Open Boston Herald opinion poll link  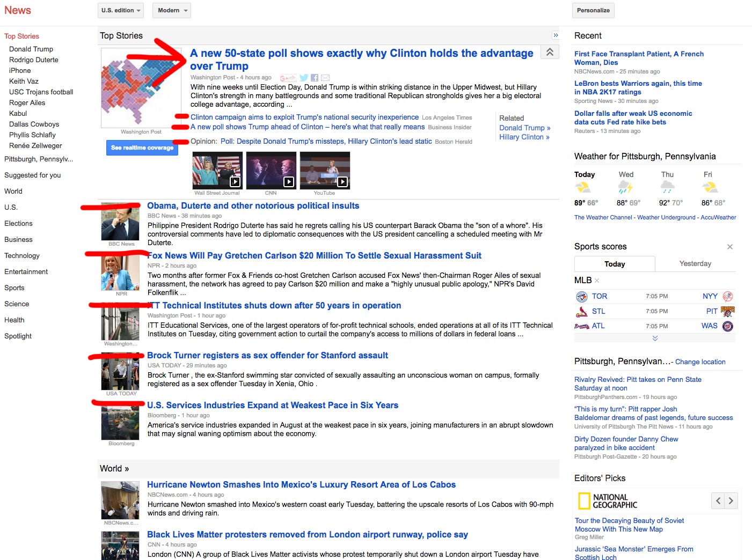pyautogui.click(x=326, y=142)
